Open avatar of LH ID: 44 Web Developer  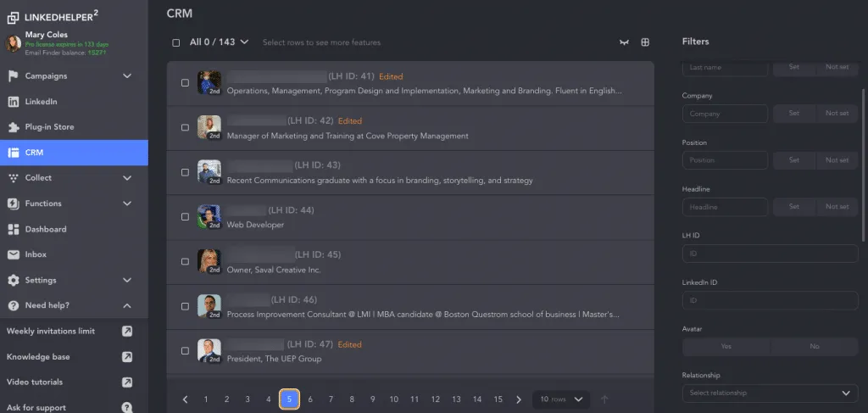[x=209, y=216]
